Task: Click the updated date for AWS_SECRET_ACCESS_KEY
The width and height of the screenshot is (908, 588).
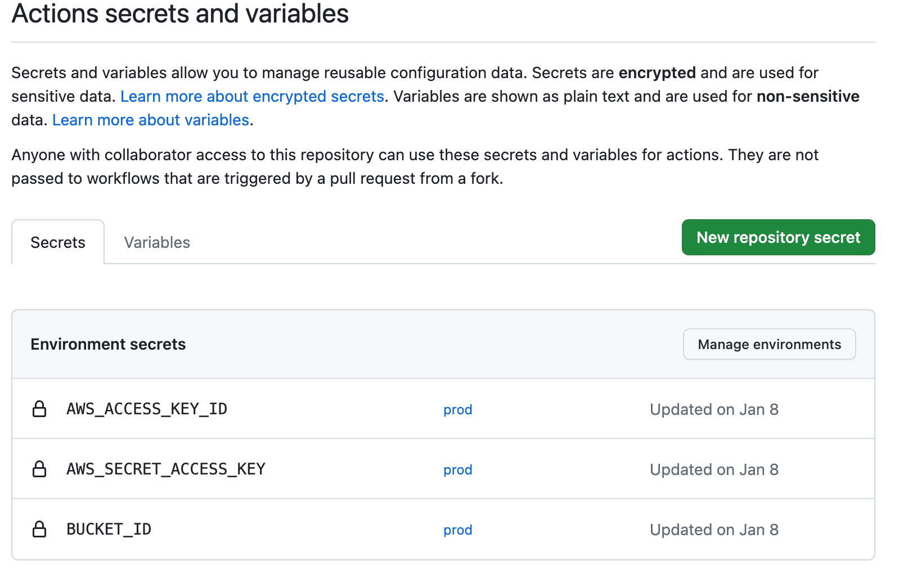Action: 714,469
